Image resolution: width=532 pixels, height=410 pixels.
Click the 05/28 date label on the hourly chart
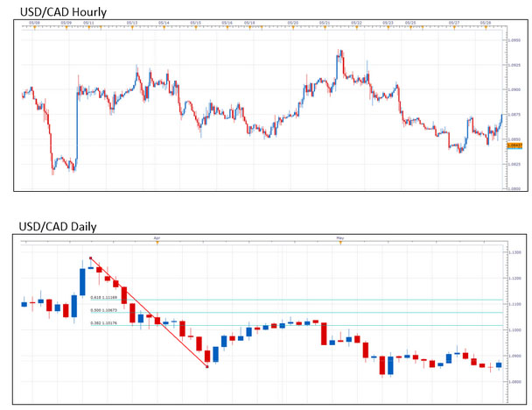click(486, 23)
